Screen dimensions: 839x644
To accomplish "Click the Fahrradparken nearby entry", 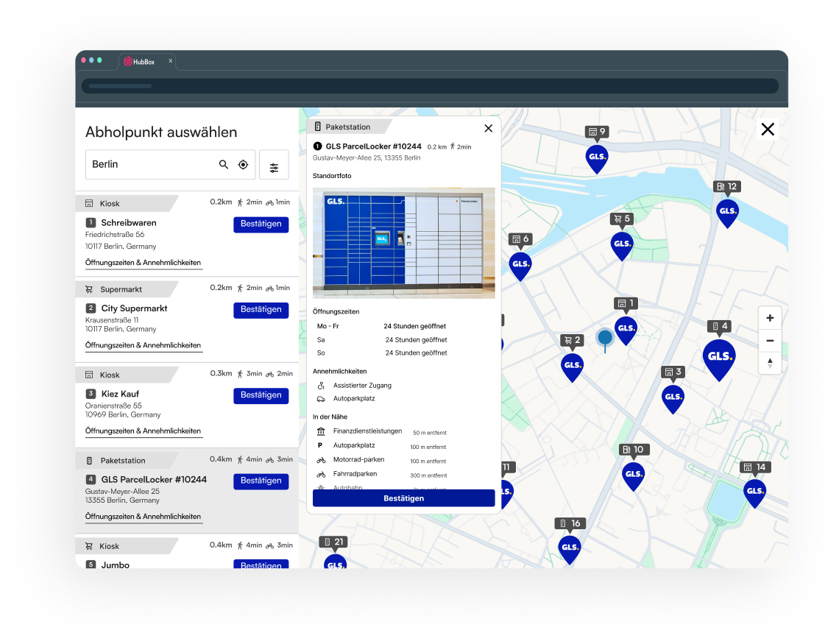I will [x=355, y=474].
